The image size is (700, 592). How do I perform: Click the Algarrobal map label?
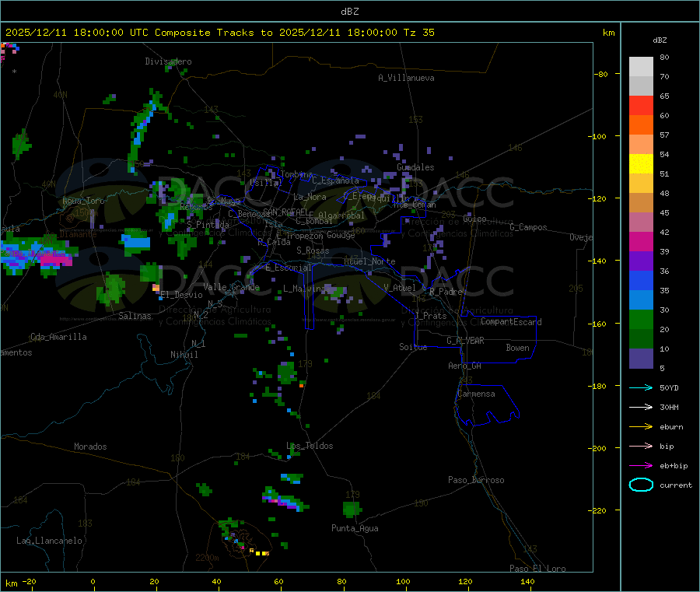[x=341, y=215]
